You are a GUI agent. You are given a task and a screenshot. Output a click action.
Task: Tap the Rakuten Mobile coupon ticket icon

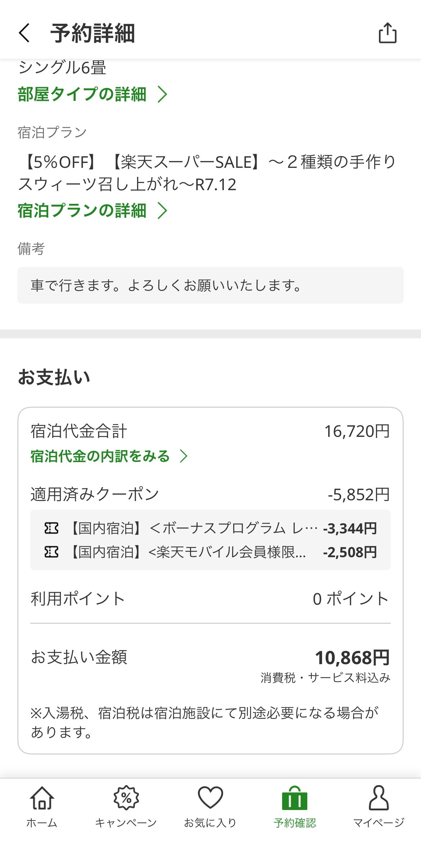pyautogui.click(x=51, y=552)
